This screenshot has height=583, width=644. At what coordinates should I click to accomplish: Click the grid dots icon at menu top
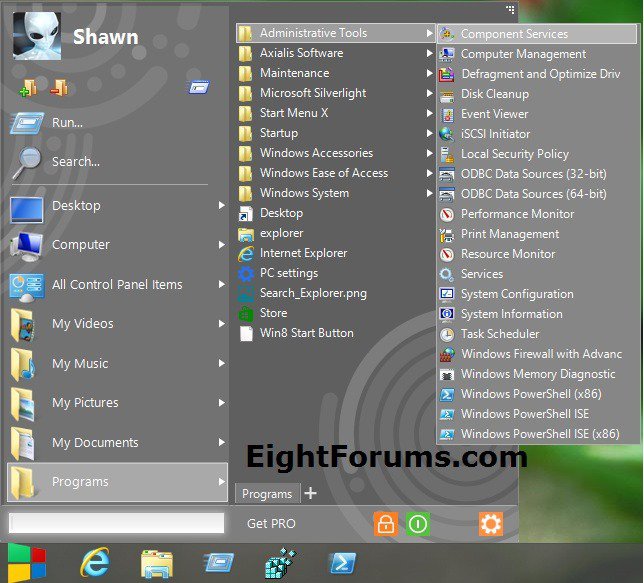[x=510, y=9]
